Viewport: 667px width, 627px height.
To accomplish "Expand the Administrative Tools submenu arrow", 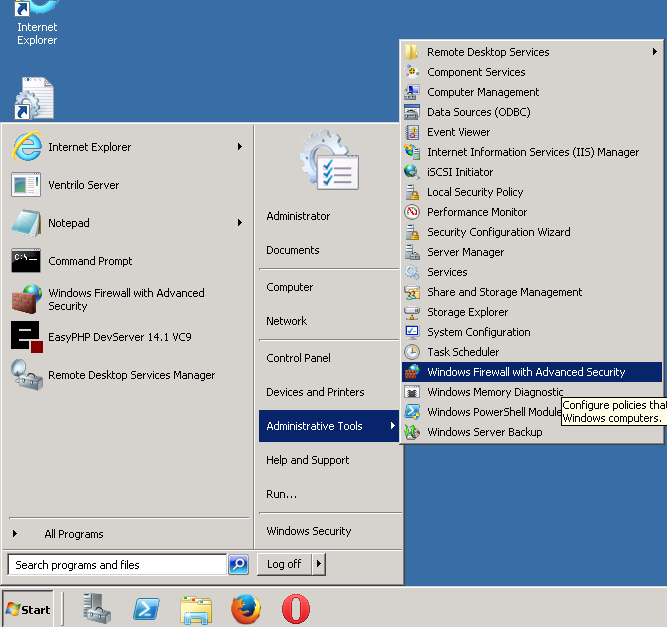I will (x=392, y=425).
